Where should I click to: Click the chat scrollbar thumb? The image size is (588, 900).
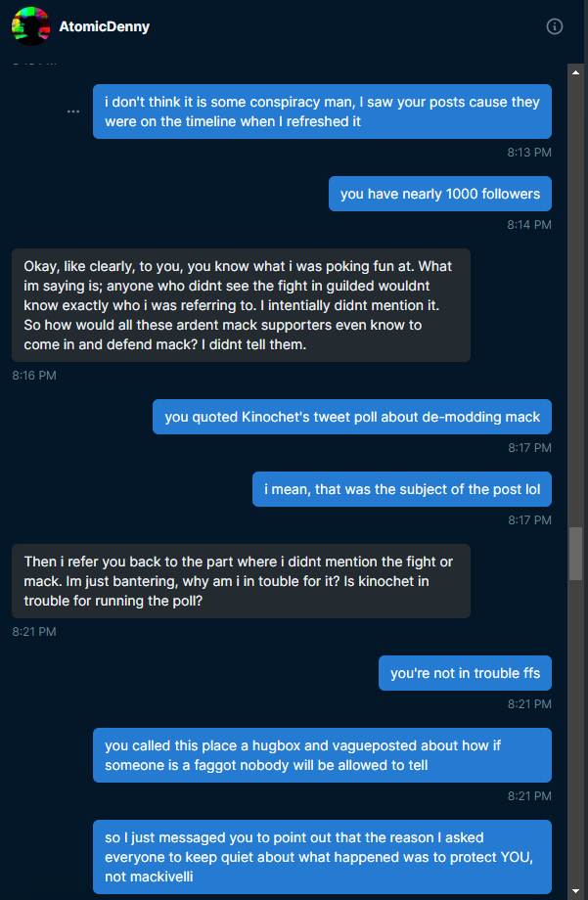coord(576,554)
